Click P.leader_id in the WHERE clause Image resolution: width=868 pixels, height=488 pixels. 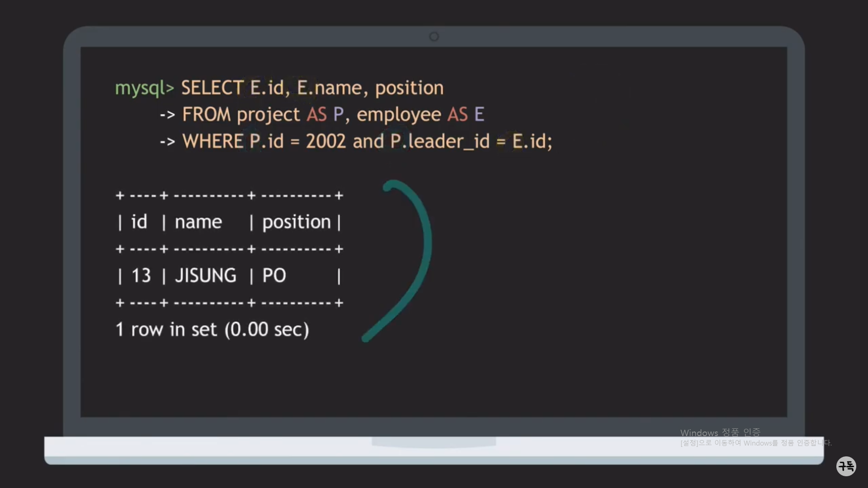pyautogui.click(x=440, y=141)
